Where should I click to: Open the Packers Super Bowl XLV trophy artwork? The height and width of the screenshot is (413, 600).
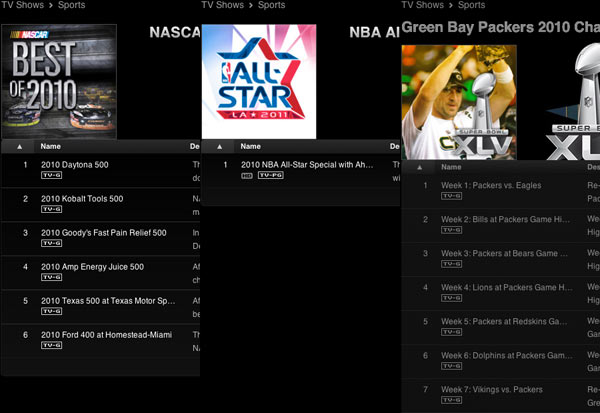[x=459, y=101]
